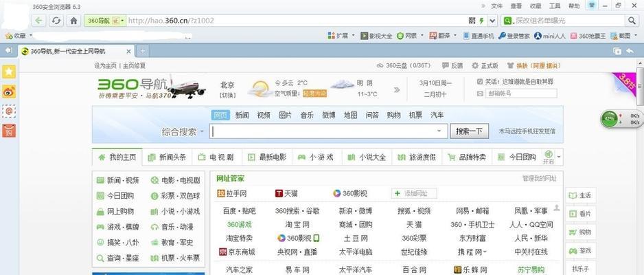Open the 开启 speaker icon

pos(549,154)
